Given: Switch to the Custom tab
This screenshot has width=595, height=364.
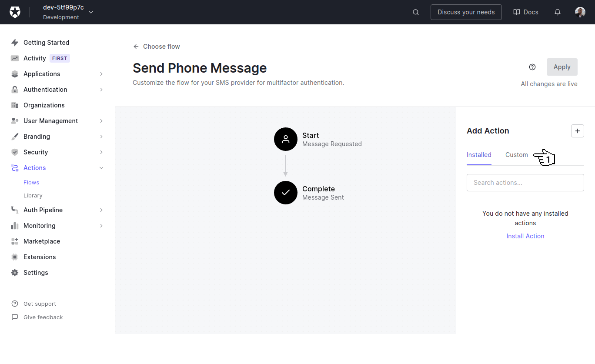Looking at the screenshot, I should (x=516, y=155).
